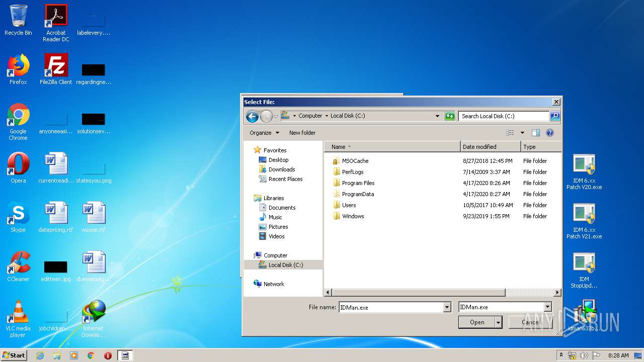This screenshot has width=644, height=362.
Task: Open the Firefox desktop icon
Action: point(18,69)
